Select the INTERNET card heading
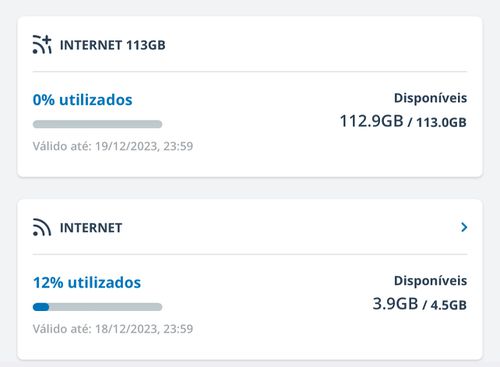Screen dimensions: 500x367 pyautogui.click(x=91, y=228)
